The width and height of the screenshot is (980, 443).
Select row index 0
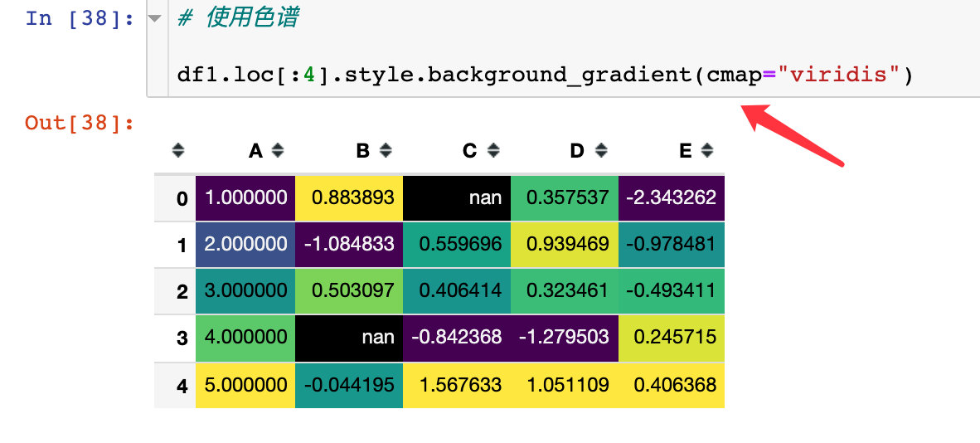pyautogui.click(x=175, y=198)
